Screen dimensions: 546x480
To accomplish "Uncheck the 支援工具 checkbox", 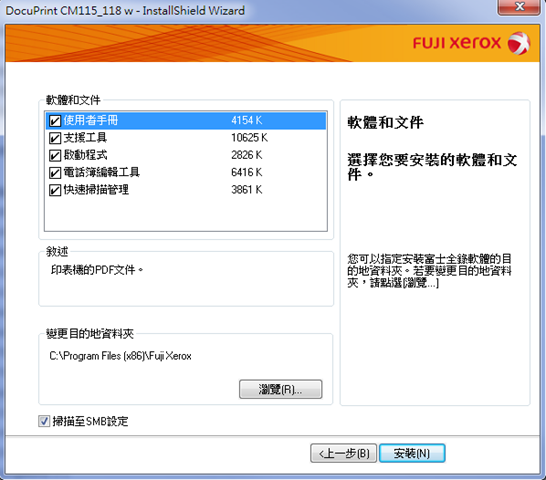I will 55,138.
